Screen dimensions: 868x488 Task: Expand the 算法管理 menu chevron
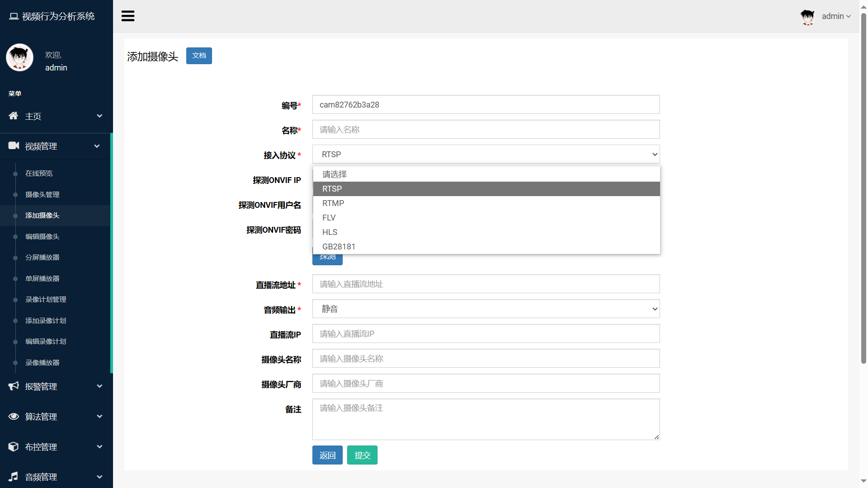(x=99, y=417)
